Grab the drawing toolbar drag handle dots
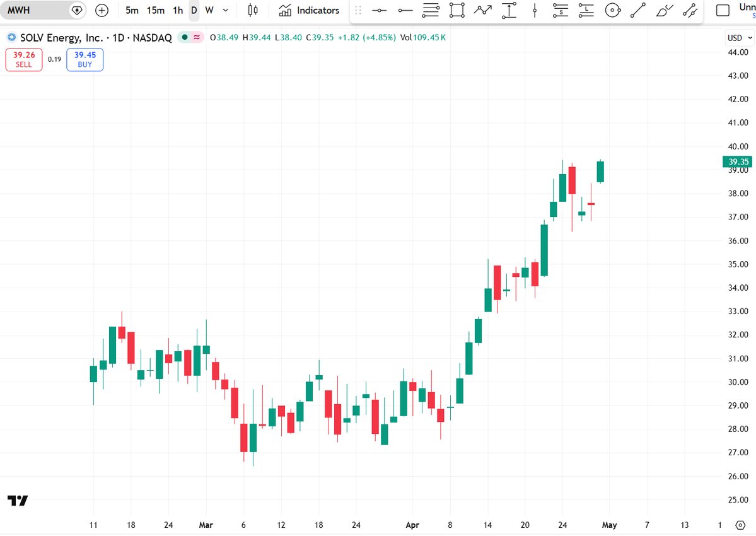This screenshot has width=756, height=536. 358,10
